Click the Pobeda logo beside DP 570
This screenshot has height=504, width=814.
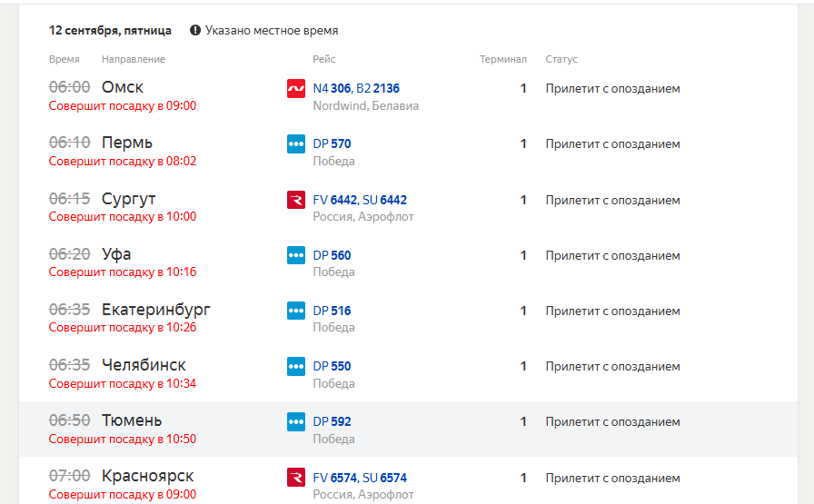point(296,143)
